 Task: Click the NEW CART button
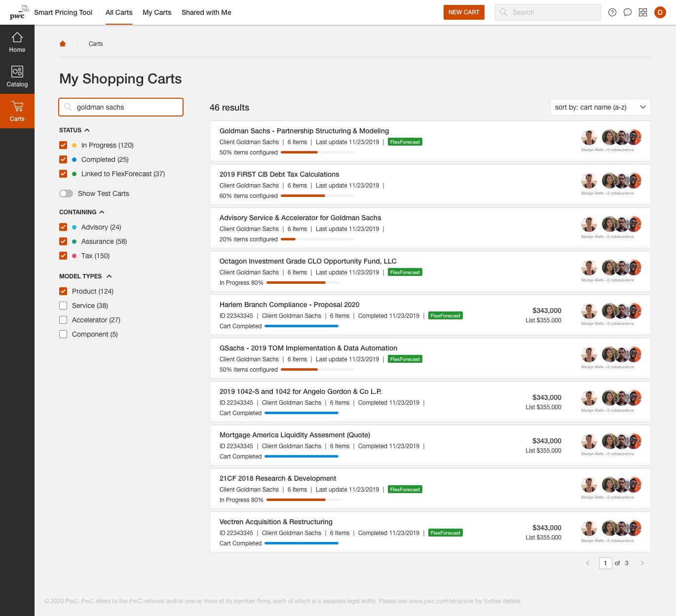pyautogui.click(x=464, y=12)
